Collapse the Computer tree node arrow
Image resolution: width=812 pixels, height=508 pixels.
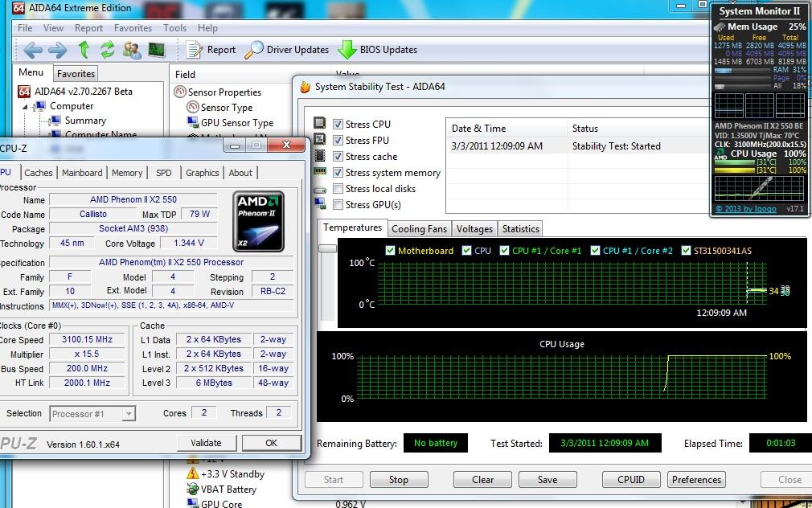25,107
